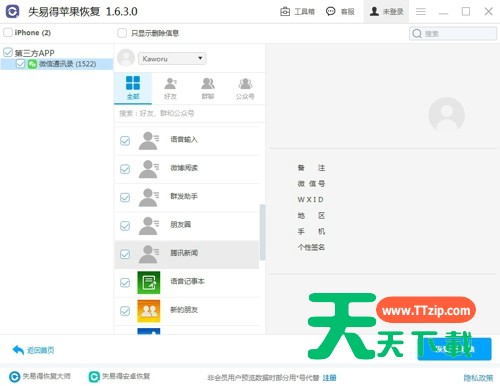Image resolution: width=500 pixels, height=386 pixels.
Task: Click the magnifier search icon
Action: coord(417,34)
